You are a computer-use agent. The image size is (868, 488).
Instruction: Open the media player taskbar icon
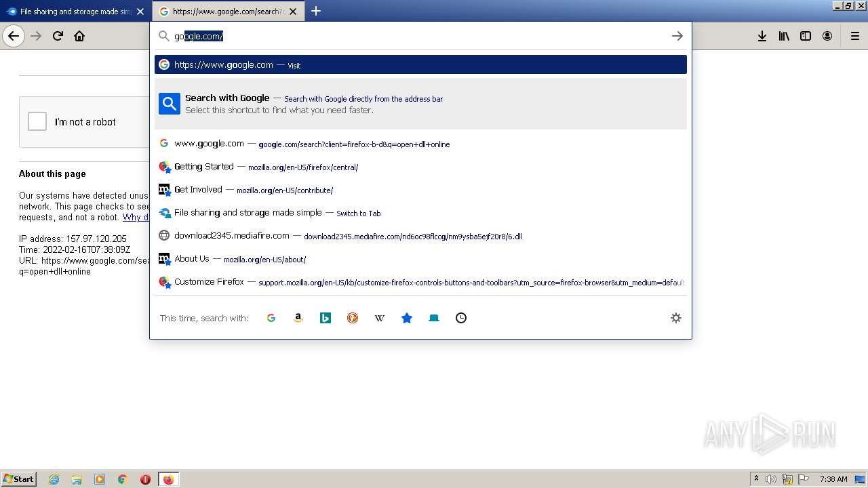100,479
